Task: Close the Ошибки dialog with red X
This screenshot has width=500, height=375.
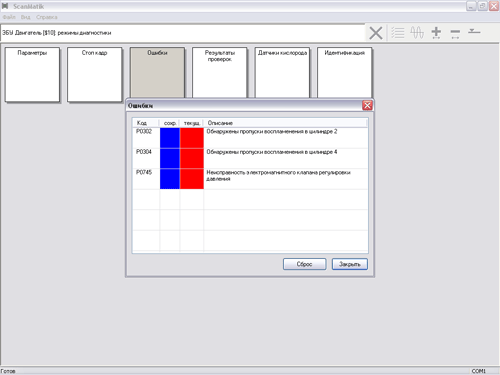Action: (367, 105)
